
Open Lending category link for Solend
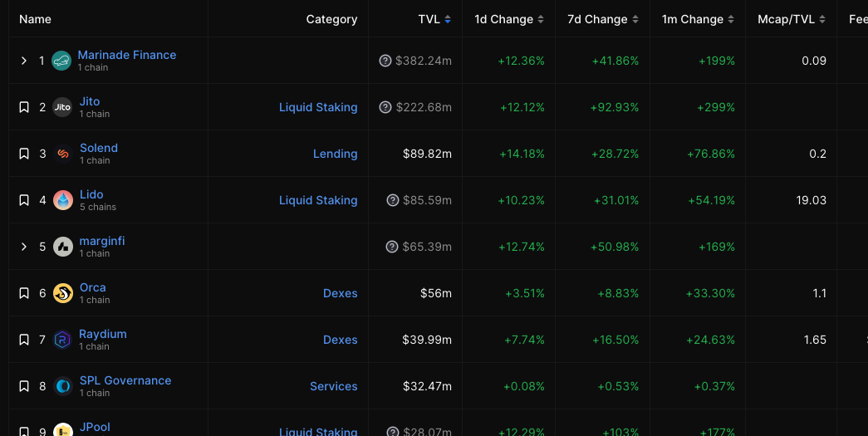335,154
